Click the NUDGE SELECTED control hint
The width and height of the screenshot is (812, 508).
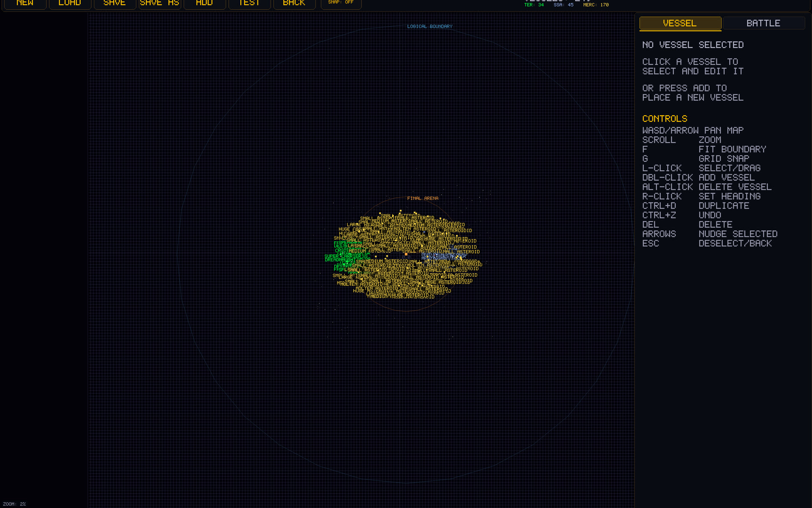click(738, 234)
